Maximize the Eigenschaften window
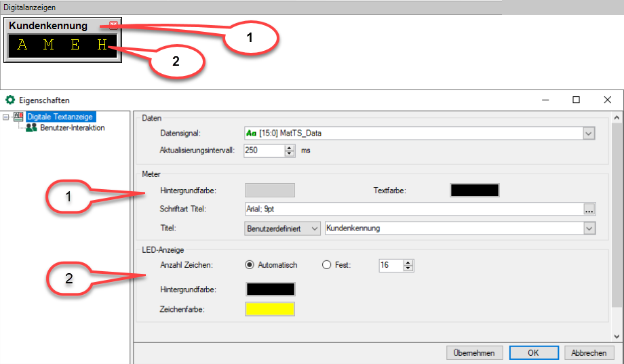624x364 pixels. click(576, 100)
